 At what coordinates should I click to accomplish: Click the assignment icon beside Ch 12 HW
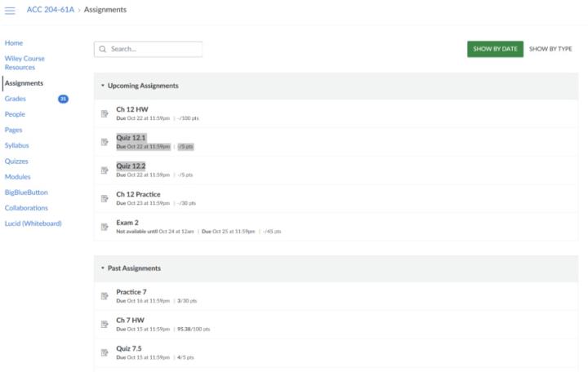tap(105, 113)
